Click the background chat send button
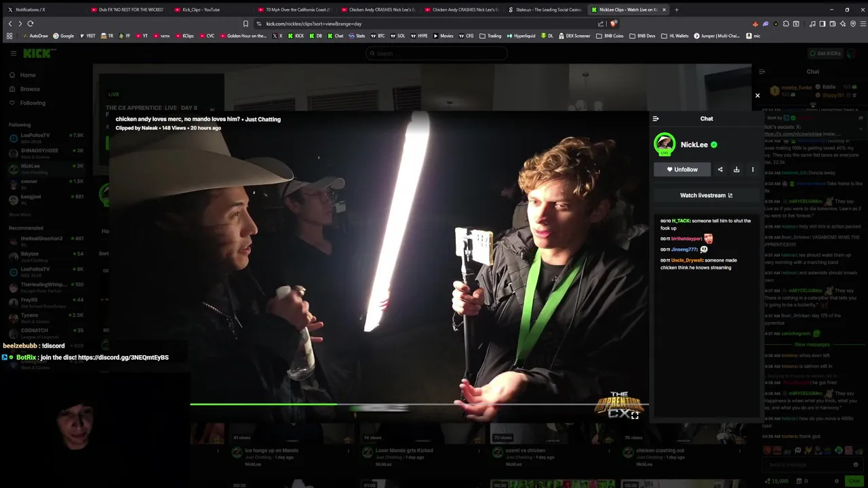This screenshot has width=868, height=488. (x=853, y=481)
